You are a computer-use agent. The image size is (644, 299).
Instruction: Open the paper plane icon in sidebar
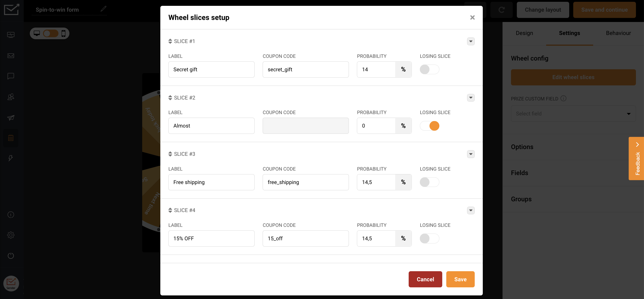coord(11,118)
